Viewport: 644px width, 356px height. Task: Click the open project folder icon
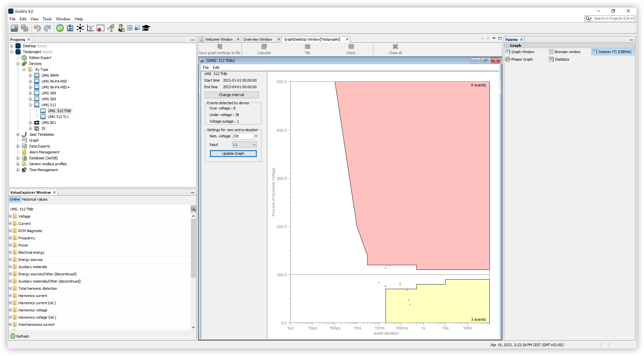click(14, 28)
